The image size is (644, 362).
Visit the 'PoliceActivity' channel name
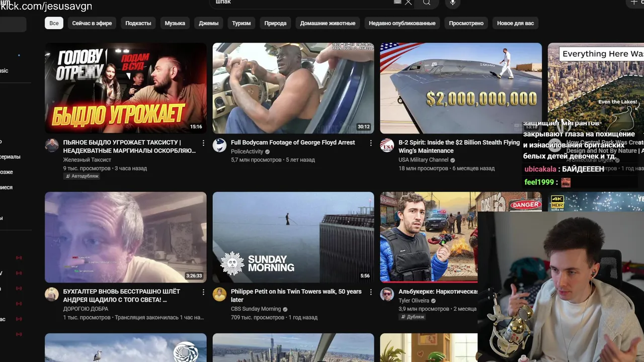(247, 152)
